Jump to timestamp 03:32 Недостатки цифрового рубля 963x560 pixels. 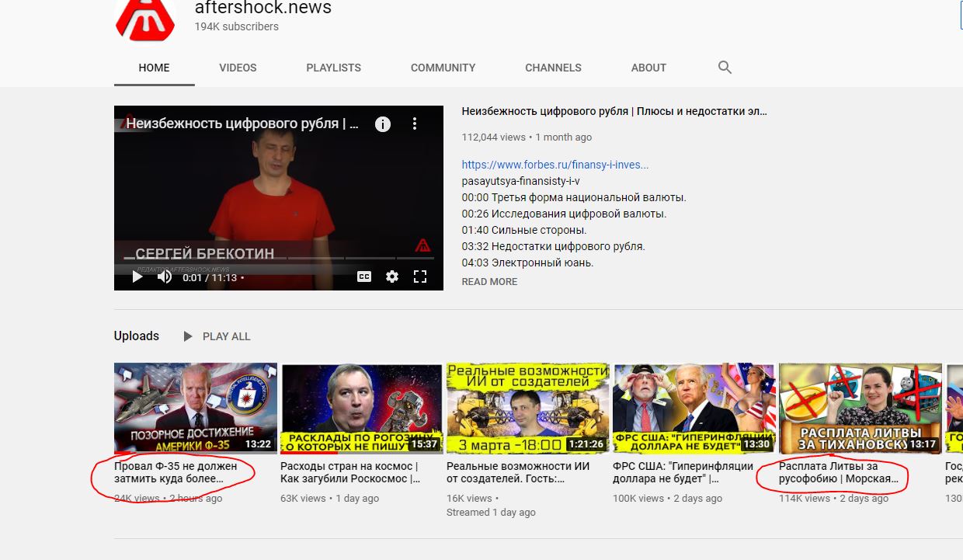tap(554, 246)
